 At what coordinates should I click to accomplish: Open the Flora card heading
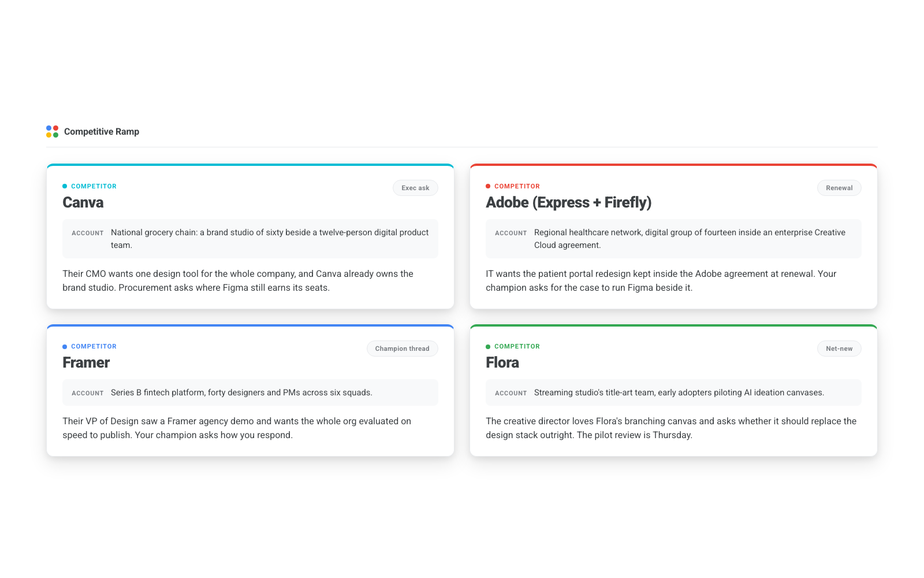tap(502, 362)
